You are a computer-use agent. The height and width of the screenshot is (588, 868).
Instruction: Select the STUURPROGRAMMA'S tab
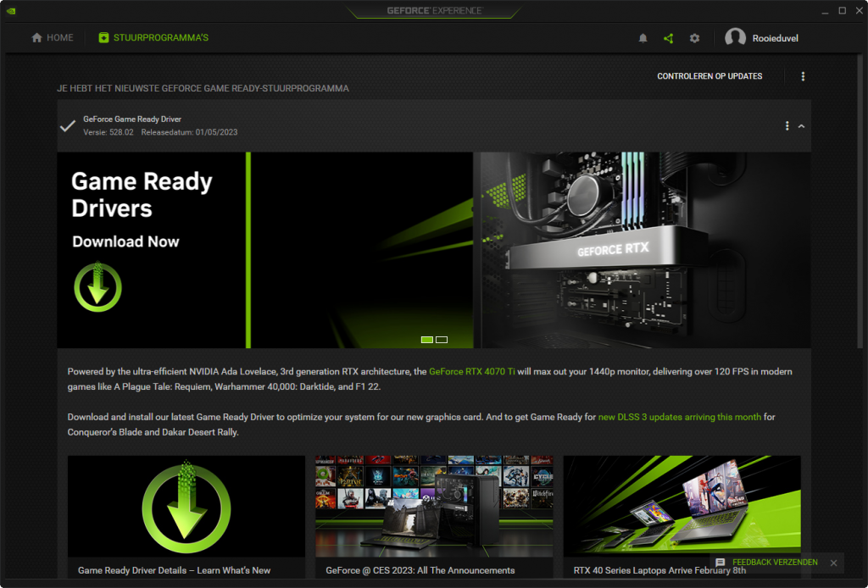tap(153, 37)
